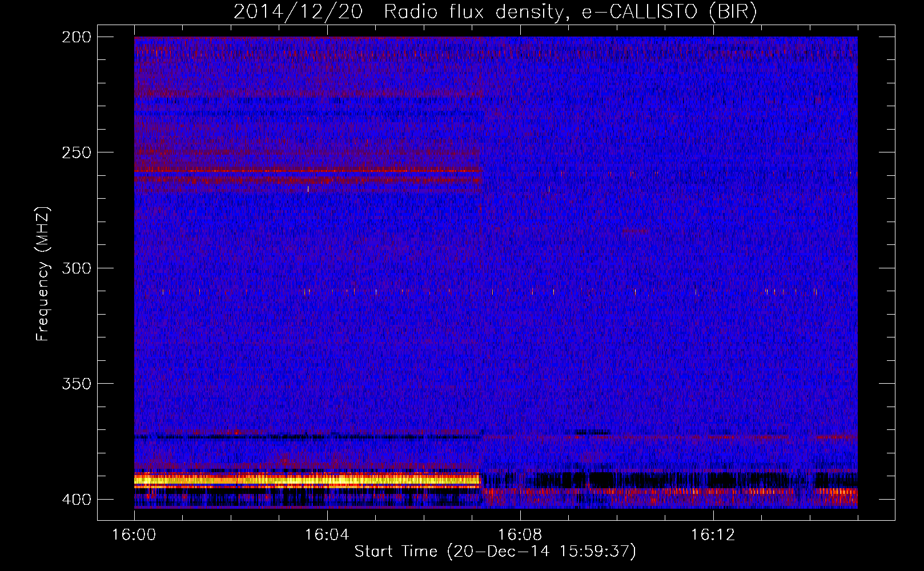The image size is (924, 571).
Task: Click the '300' frequency tick label
Action: click(x=77, y=268)
